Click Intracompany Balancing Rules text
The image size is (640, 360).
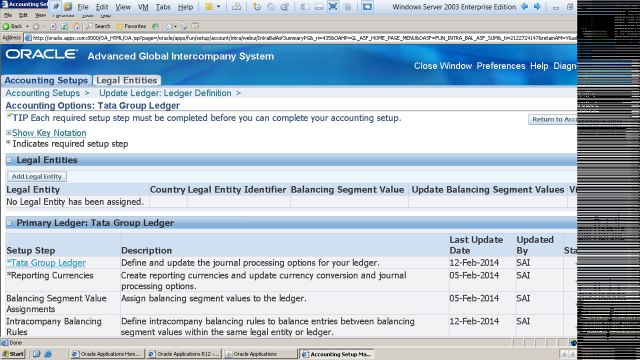(54, 327)
